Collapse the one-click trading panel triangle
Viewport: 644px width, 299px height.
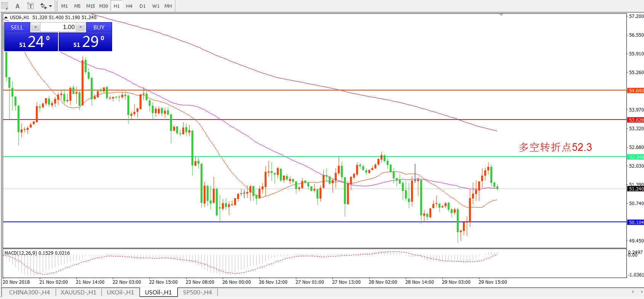click(6, 18)
